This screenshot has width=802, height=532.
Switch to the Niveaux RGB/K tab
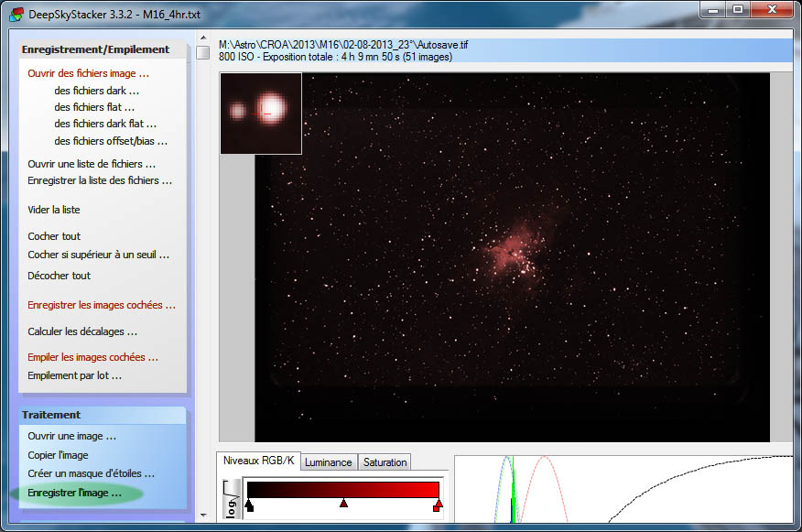(258, 461)
